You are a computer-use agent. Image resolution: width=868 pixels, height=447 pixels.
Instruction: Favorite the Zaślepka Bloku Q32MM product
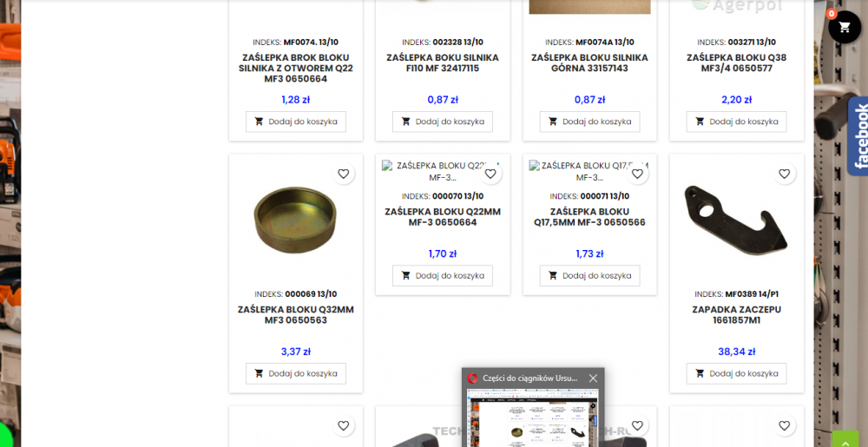click(x=344, y=174)
